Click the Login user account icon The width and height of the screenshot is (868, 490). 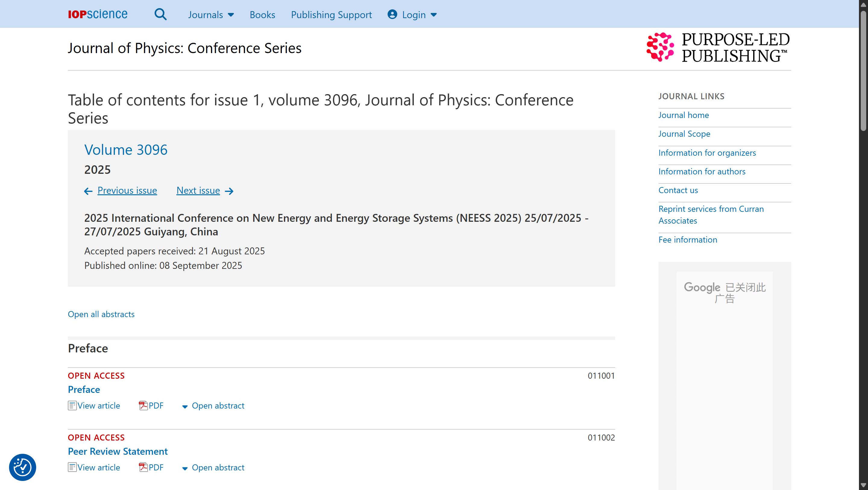coord(392,14)
